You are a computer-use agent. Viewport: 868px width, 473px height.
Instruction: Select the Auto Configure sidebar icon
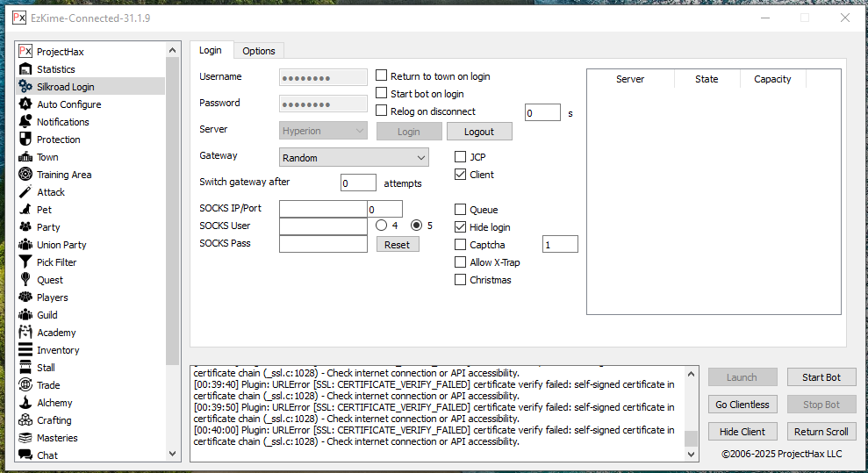(x=25, y=104)
